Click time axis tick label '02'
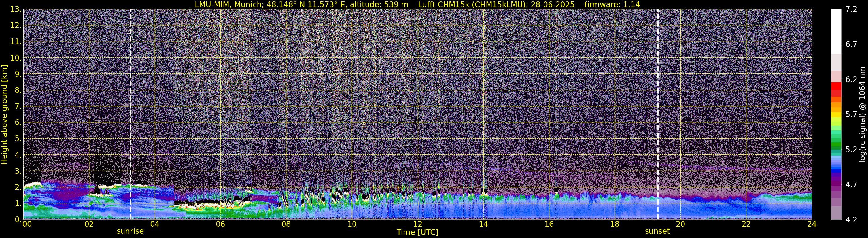Viewport: 868px width, 238px height. [x=89, y=224]
